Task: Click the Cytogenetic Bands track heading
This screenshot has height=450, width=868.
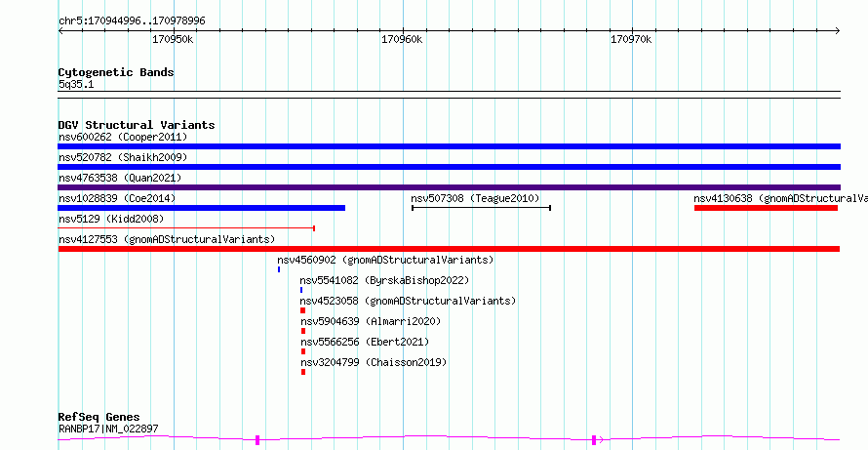Action: point(116,72)
